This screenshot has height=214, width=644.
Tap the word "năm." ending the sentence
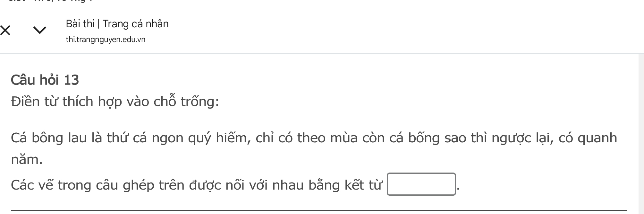pyautogui.click(x=27, y=159)
